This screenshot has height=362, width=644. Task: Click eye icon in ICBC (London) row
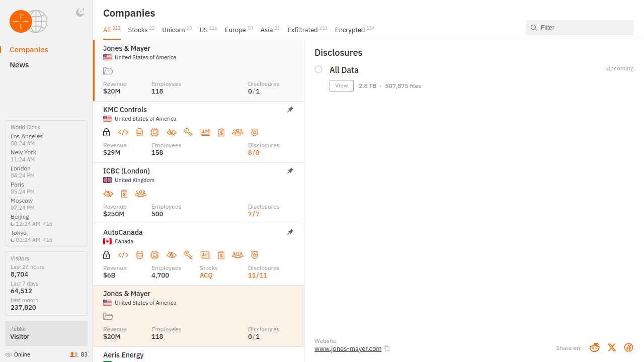click(x=108, y=194)
